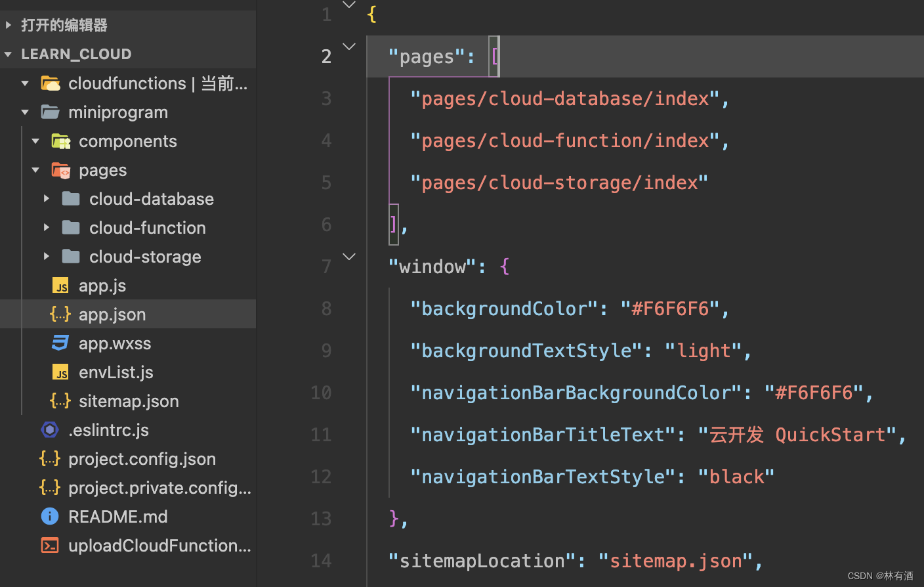Click the "black" value on line 12
Image resolution: width=924 pixels, height=587 pixels.
click(x=736, y=477)
